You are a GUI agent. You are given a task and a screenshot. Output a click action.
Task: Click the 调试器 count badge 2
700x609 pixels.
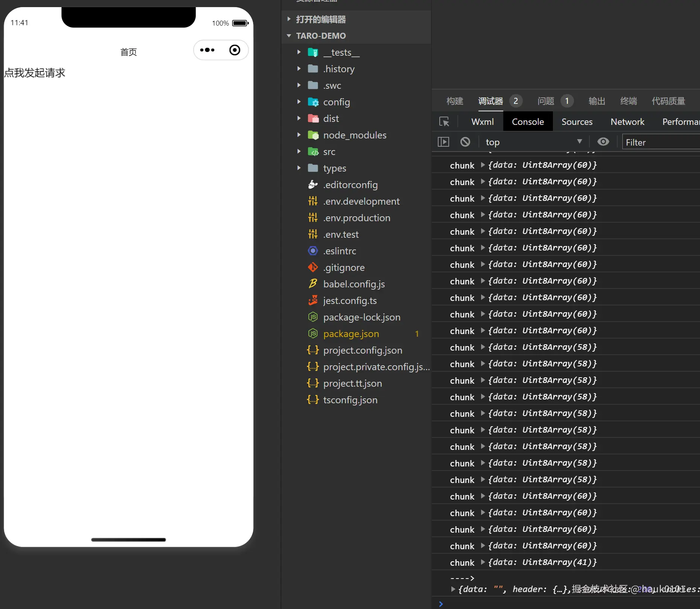(516, 101)
